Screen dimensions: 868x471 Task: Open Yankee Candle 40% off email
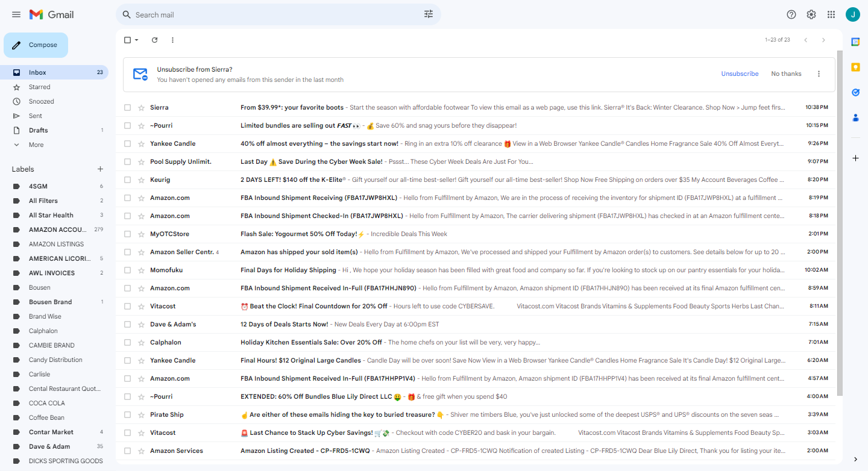point(476,143)
